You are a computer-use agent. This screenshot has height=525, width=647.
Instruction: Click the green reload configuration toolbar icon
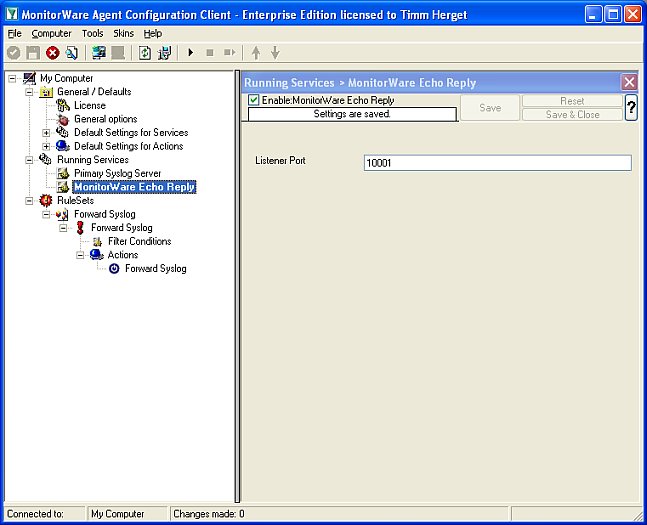click(145, 53)
